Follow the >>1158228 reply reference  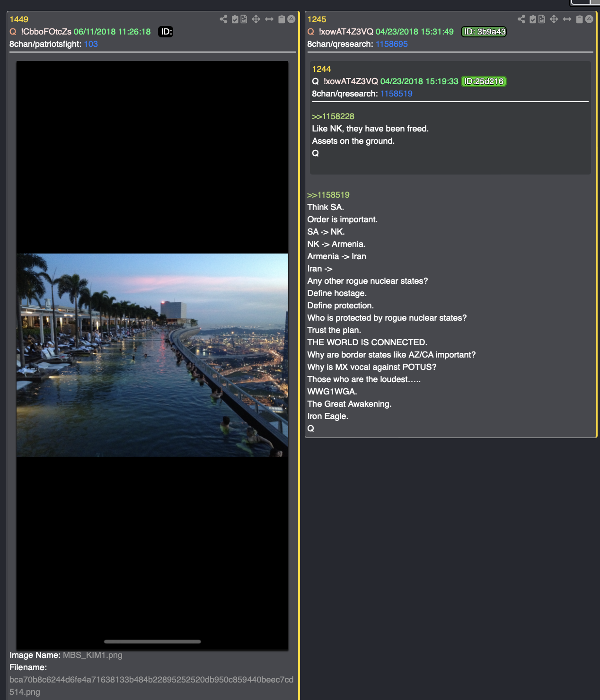click(x=333, y=116)
